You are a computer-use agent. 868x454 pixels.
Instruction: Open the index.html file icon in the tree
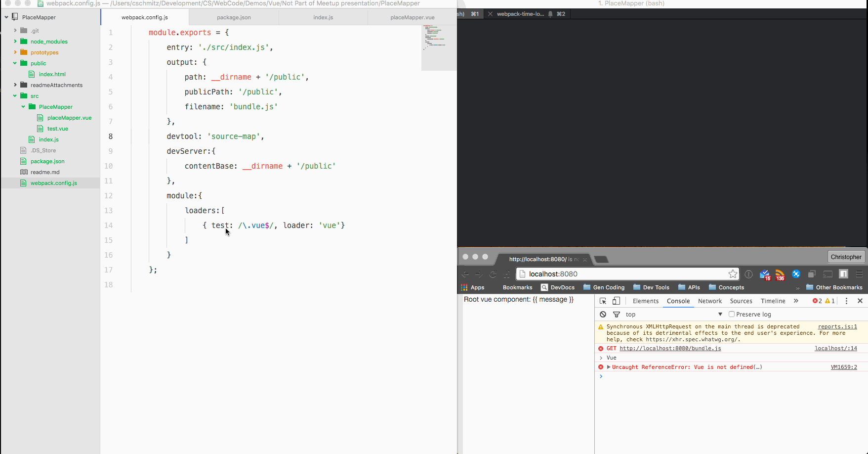click(32, 74)
